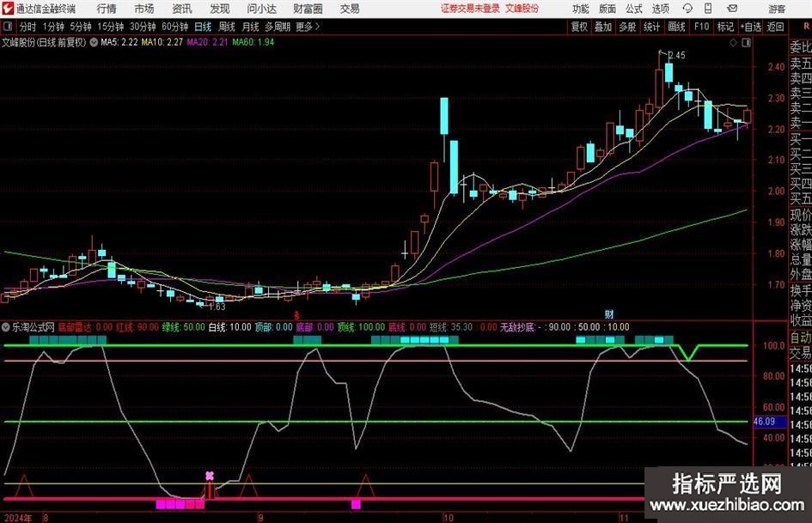Expand dropdown arrow beside 乐淘公式网 indicator

coord(5,327)
